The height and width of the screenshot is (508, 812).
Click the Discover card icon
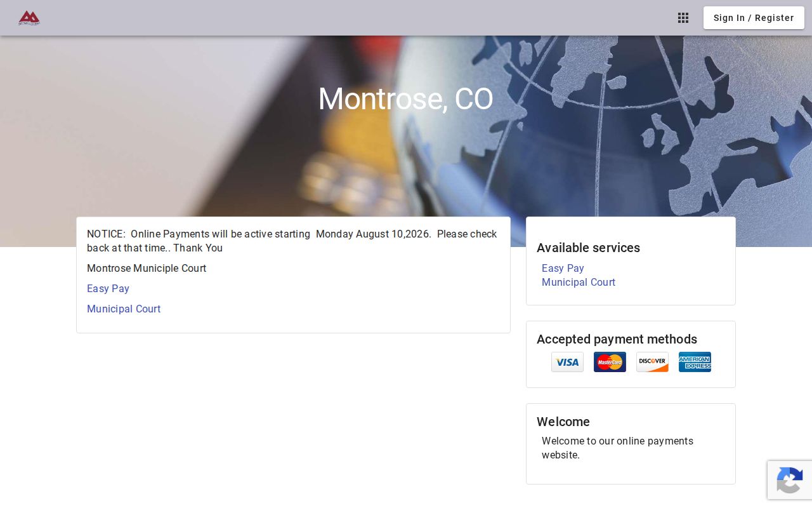click(652, 362)
